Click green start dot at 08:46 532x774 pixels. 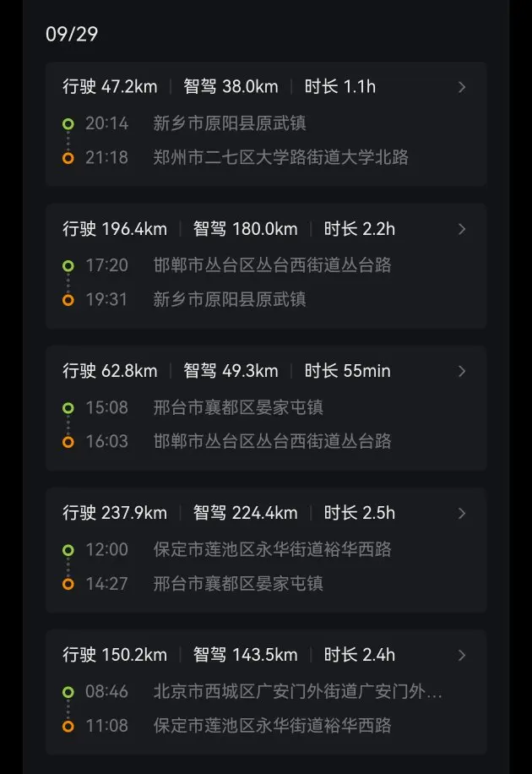(x=68, y=692)
